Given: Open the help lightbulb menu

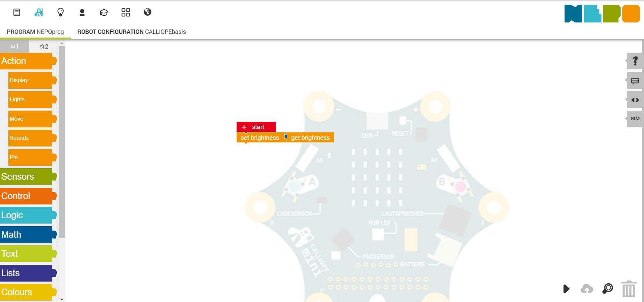Looking at the screenshot, I should tap(60, 12).
